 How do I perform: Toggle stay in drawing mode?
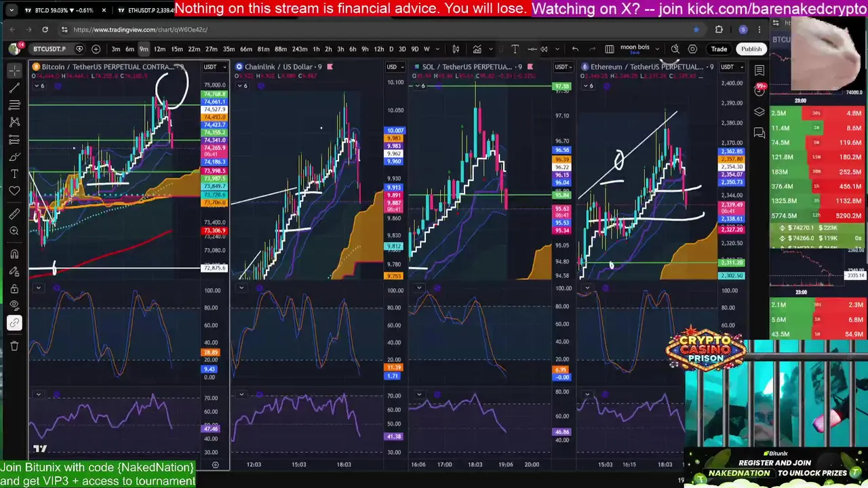point(14,272)
